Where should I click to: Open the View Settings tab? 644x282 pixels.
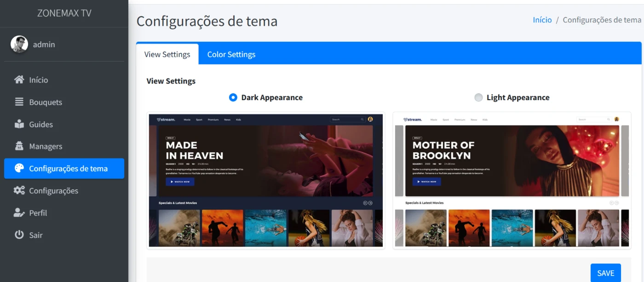(167, 54)
